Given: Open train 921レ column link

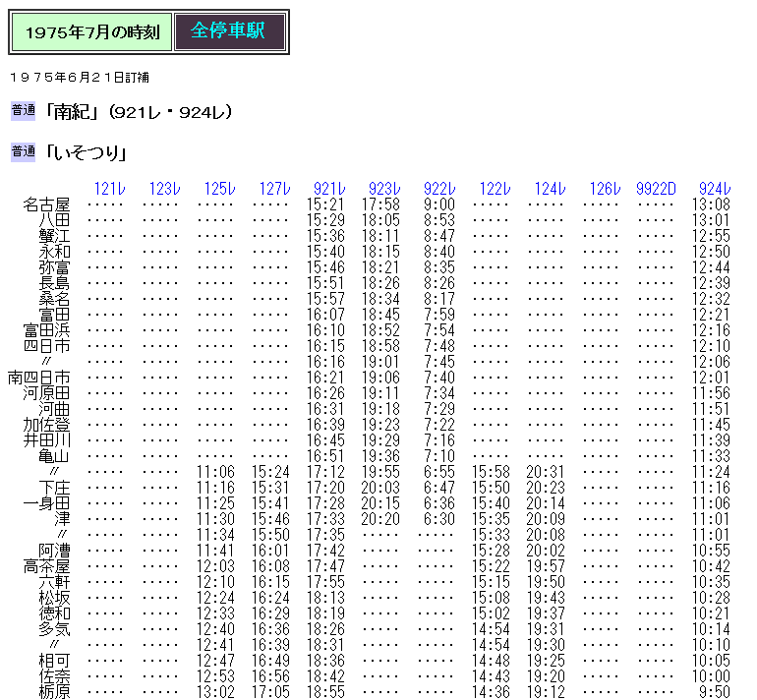Looking at the screenshot, I should tap(329, 189).
